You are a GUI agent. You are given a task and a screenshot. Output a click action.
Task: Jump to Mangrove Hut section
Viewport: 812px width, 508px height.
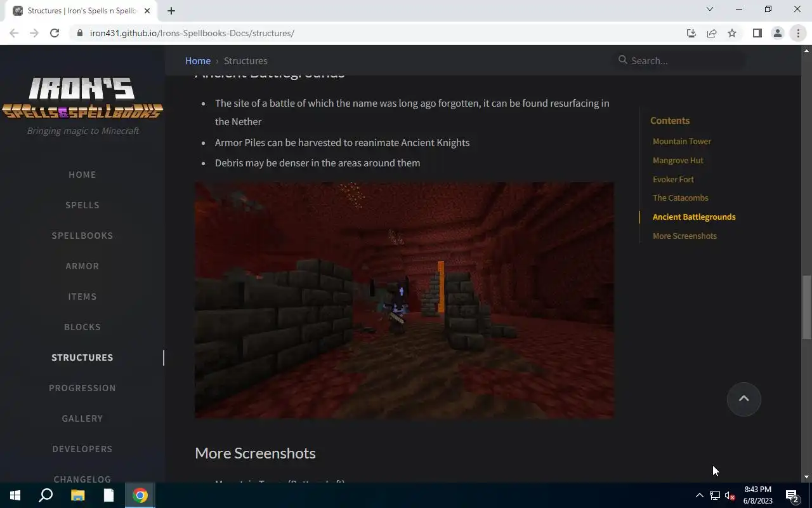point(678,161)
